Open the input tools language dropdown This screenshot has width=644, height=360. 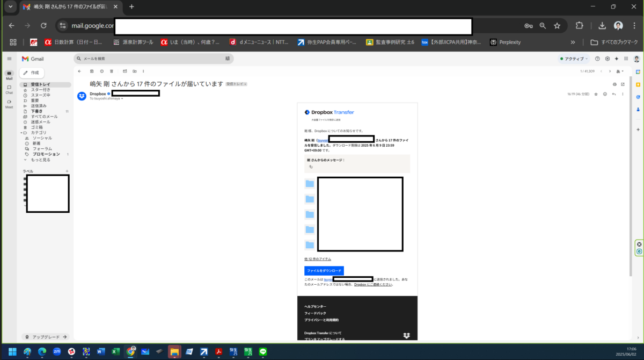pos(620,71)
